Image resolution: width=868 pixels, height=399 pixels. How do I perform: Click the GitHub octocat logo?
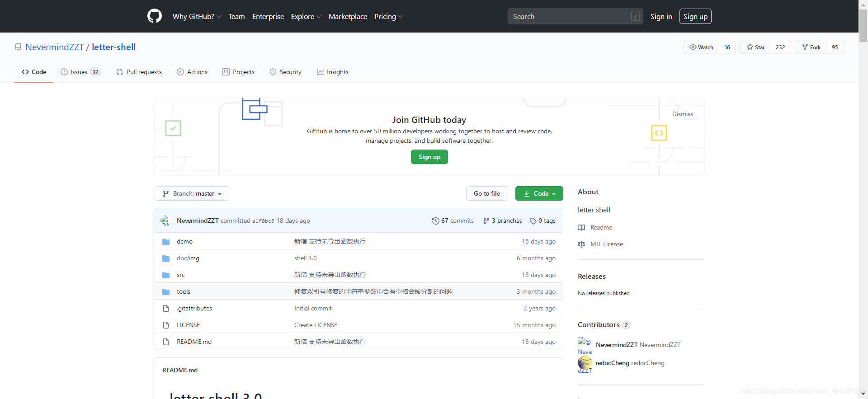[x=155, y=16]
